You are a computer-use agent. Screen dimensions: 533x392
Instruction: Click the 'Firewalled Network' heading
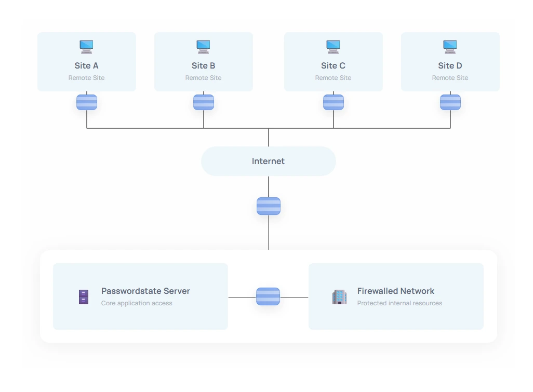pyautogui.click(x=396, y=291)
